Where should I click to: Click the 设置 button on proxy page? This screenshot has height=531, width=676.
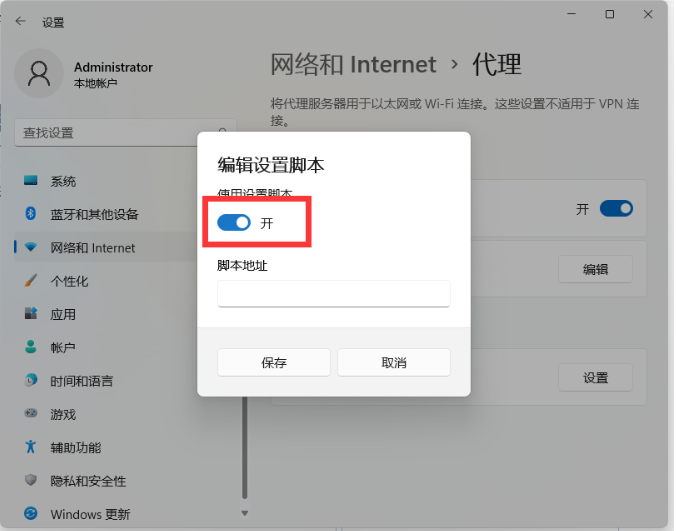pyautogui.click(x=595, y=378)
